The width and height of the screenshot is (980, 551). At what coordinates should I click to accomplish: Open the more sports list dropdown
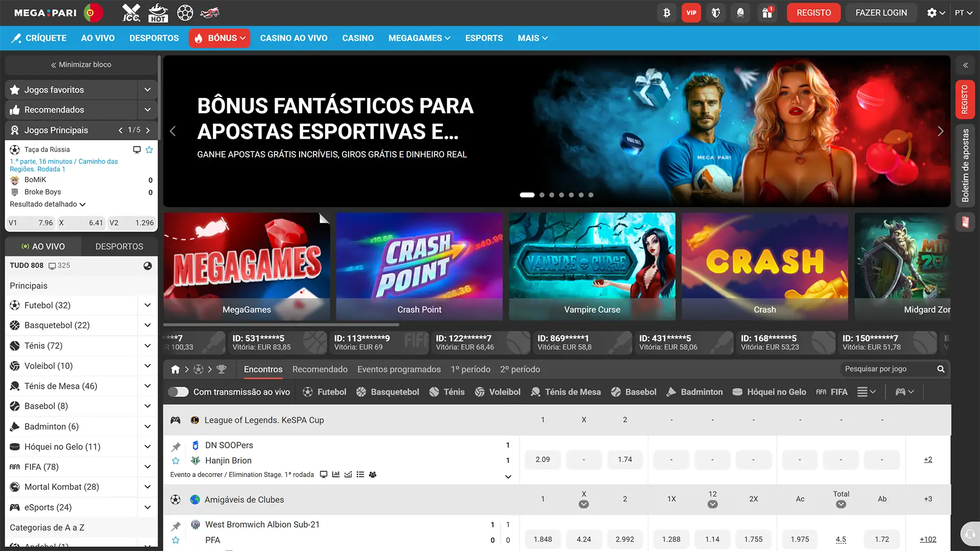tap(866, 392)
